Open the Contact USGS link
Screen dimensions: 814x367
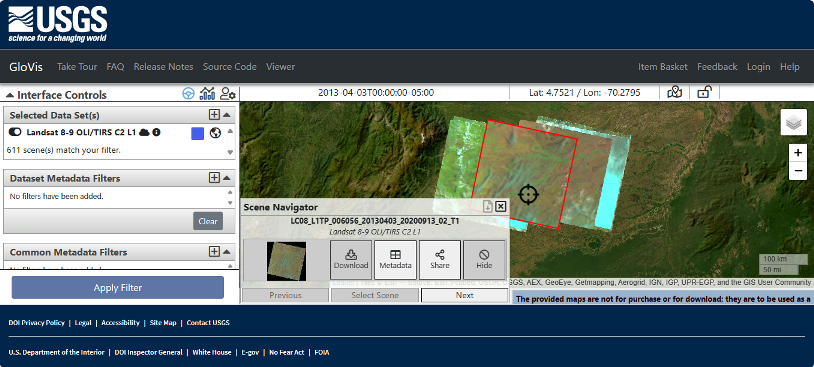(208, 322)
